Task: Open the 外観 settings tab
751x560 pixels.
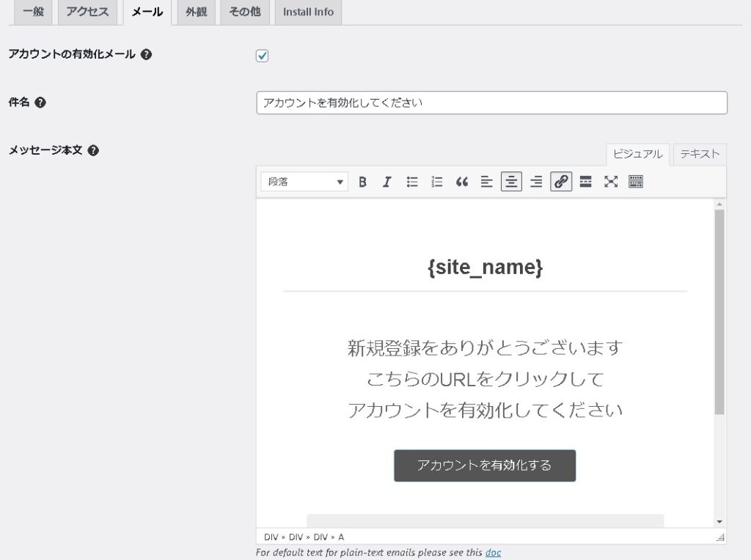Action: tap(196, 12)
